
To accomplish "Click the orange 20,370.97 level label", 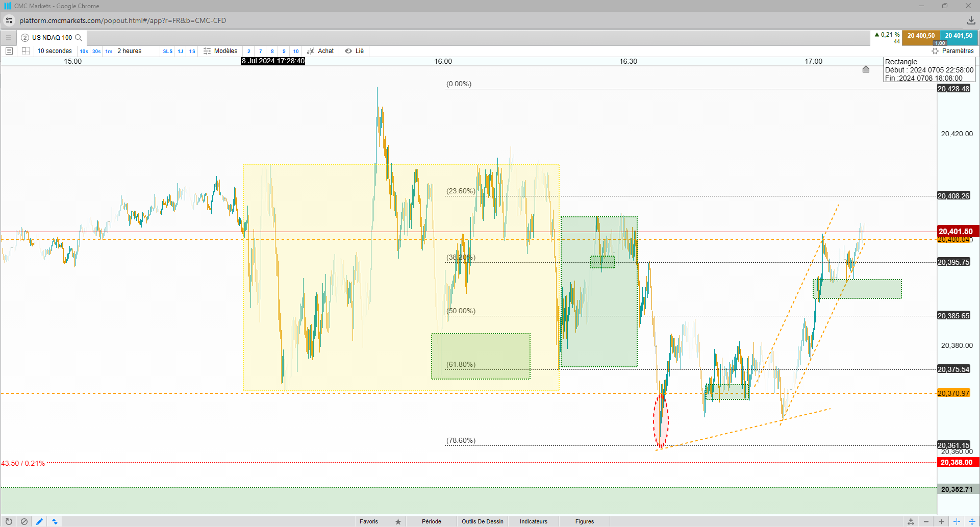I will coord(953,393).
